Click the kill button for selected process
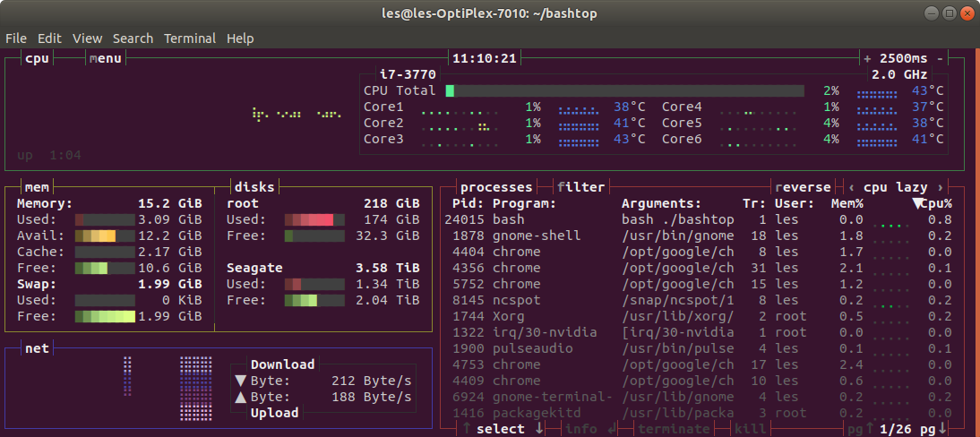 pos(750,430)
